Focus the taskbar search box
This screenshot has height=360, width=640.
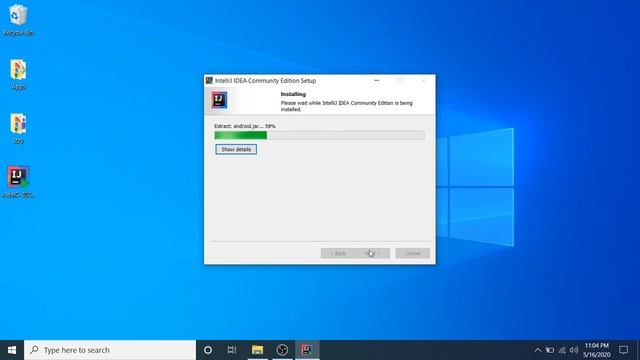[x=110, y=350]
